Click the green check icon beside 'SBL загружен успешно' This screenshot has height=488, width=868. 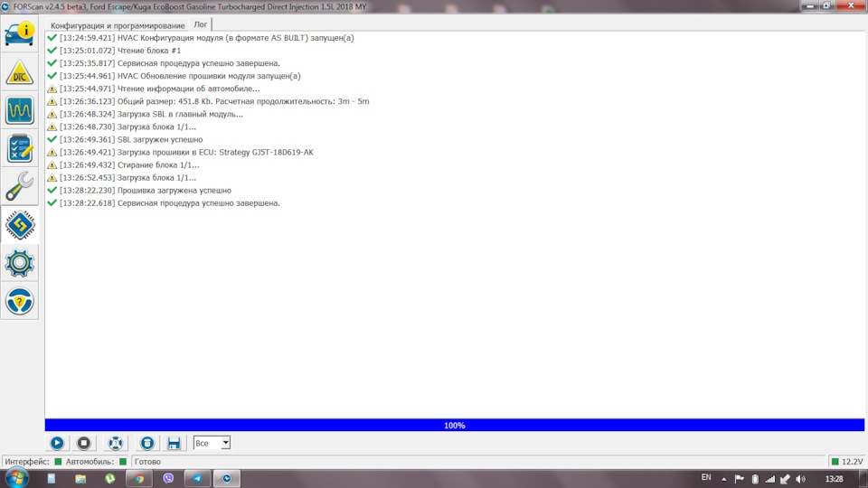pos(52,139)
